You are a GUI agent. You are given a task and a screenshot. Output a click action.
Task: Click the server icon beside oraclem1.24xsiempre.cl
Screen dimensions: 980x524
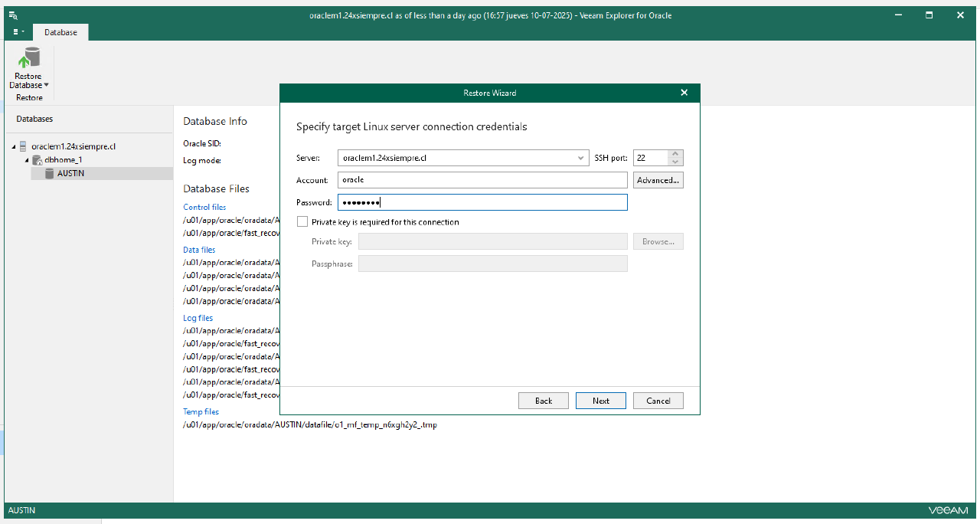(x=23, y=146)
